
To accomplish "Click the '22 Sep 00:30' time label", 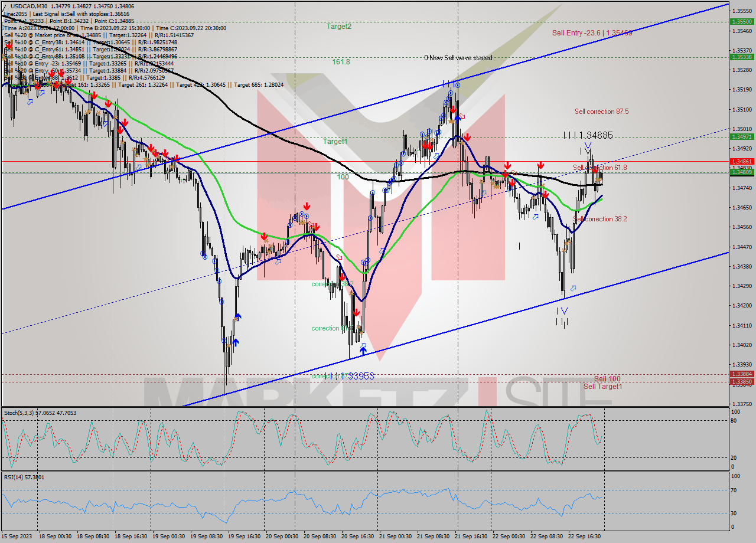I will pyautogui.click(x=508, y=537).
